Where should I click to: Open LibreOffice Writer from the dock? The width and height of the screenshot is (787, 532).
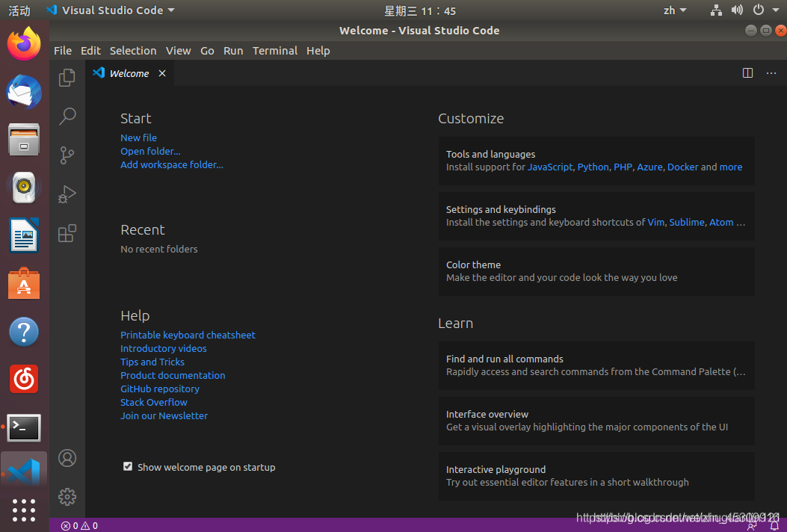pos(24,235)
